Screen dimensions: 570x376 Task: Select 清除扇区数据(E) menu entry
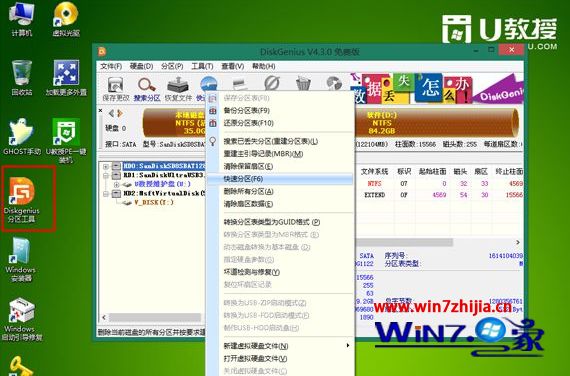point(280,204)
